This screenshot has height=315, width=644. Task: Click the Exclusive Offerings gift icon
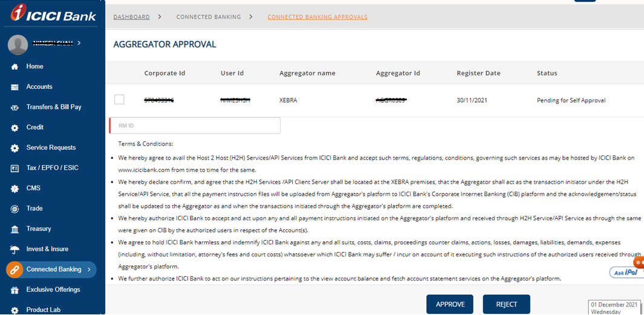pos(15,290)
